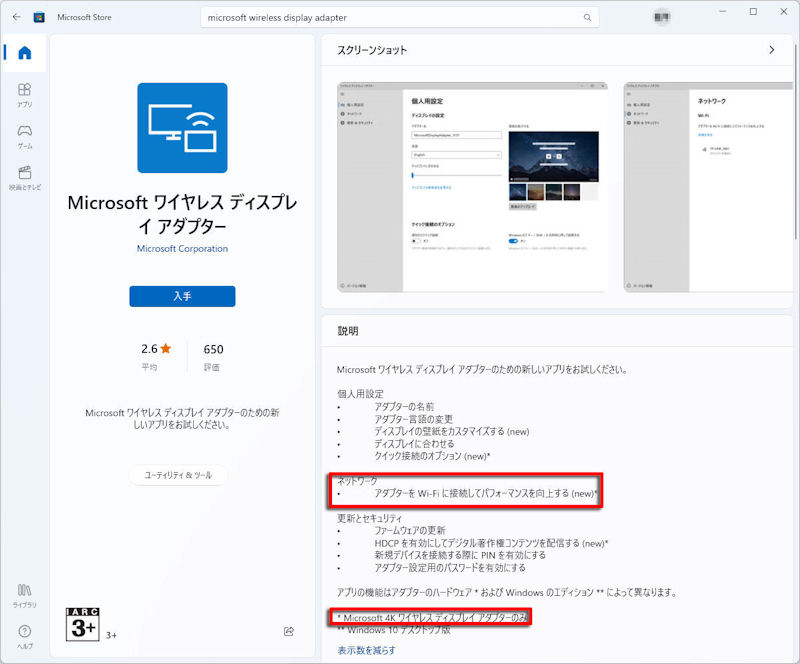The width and height of the screenshot is (800, 664).
Task: Click the ファームウェアの更新 bullet line
Action: point(410,530)
